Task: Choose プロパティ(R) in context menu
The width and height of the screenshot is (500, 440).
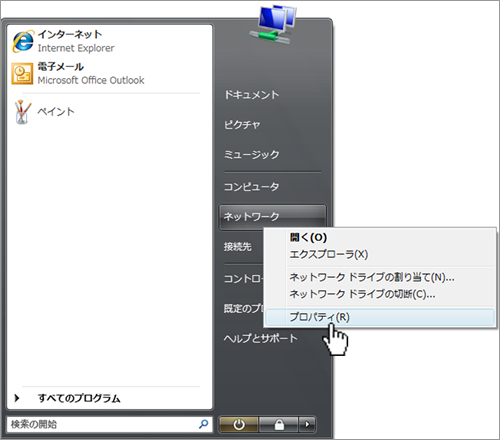Action: click(x=380, y=317)
